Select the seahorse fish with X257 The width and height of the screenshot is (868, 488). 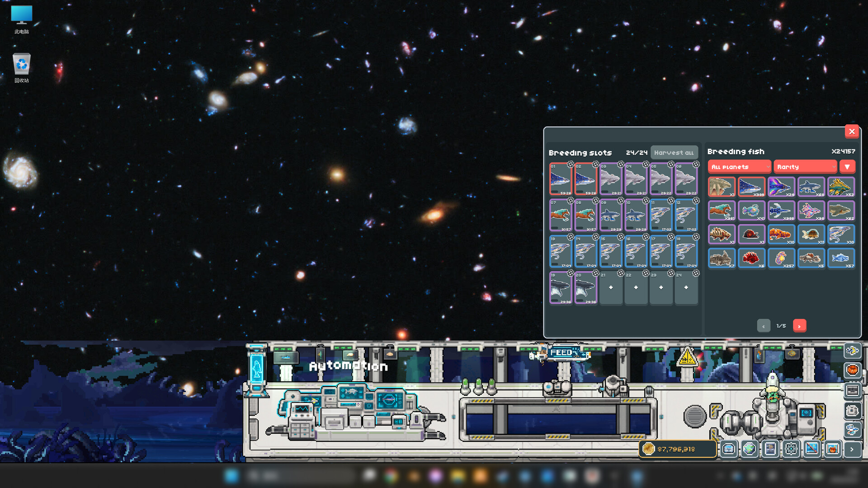[x=781, y=258]
